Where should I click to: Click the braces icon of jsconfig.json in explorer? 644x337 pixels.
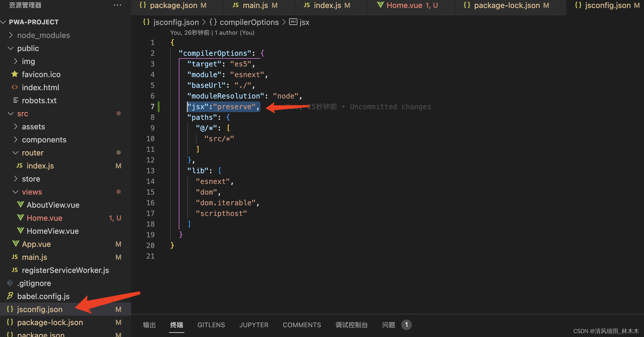coord(10,309)
